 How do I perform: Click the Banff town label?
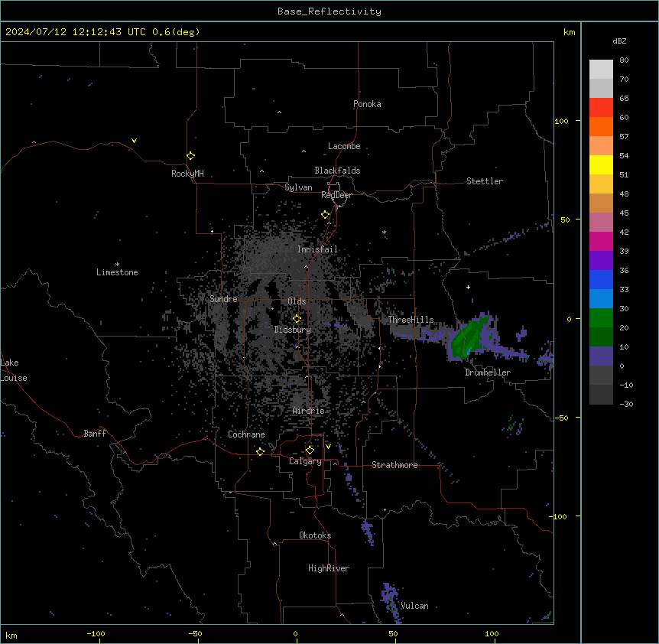tap(95, 434)
